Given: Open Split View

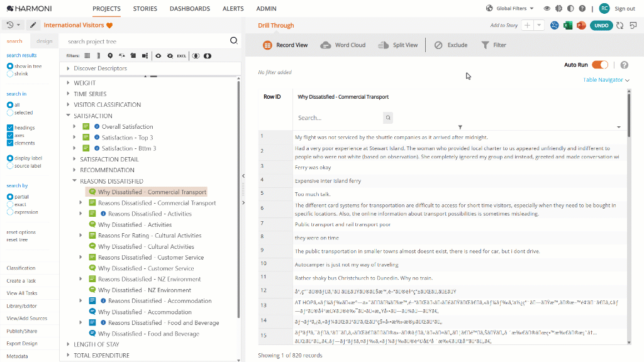Looking at the screenshot, I should click(397, 45).
